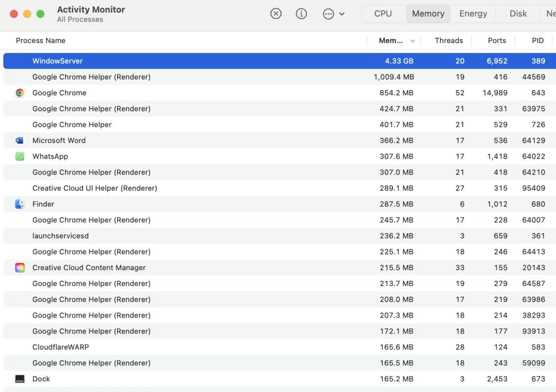Click the Ports column header
The height and width of the screenshot is (392, 556).
click(496, 40)
